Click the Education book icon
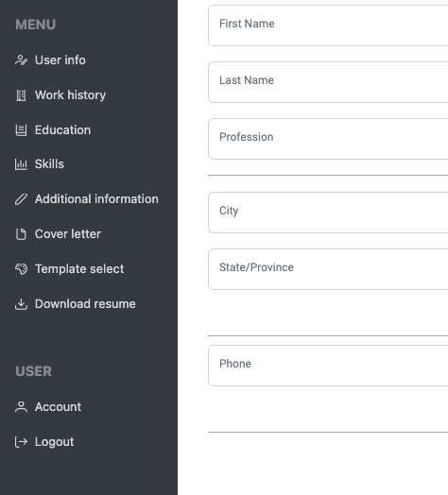 pos(21,130)
